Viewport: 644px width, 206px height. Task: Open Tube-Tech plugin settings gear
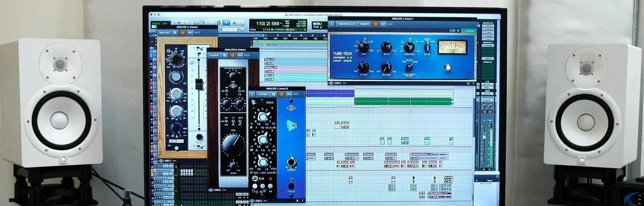tap(458, 31)
